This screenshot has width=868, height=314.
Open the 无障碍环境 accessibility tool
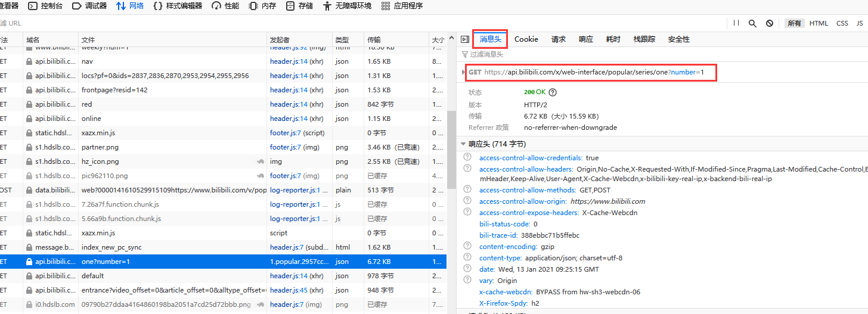pos(347,6)
